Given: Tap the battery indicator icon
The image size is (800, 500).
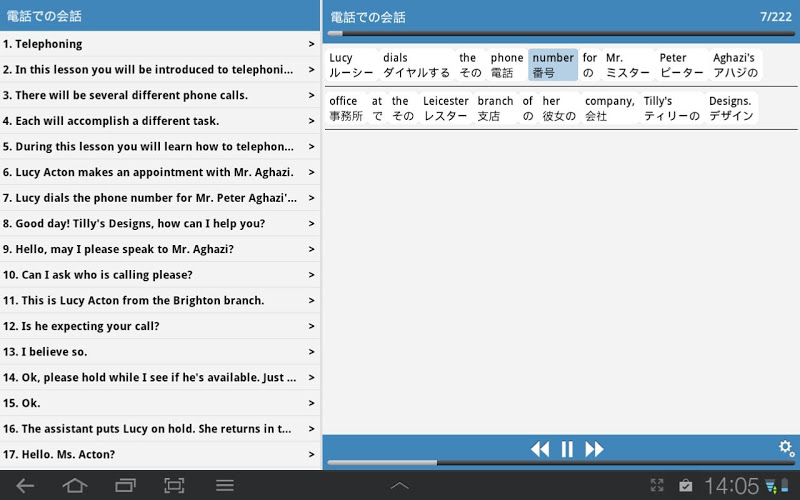Looking at the screenshot, I should tap(785, 486).
